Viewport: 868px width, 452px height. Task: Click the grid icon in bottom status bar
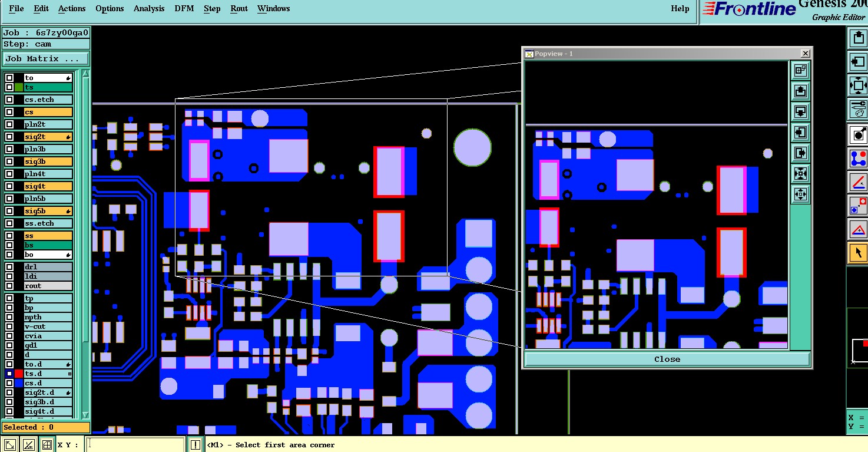click(x=47, y=445)
